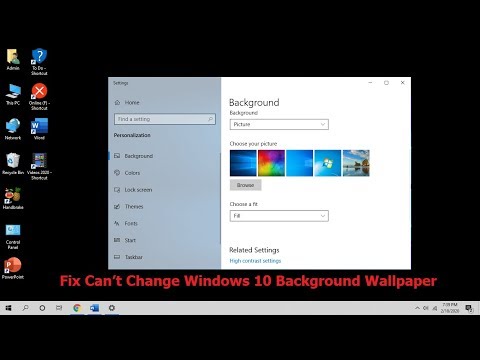
Task: Choose the light blue Windows wallpaper
Action: 300,163
